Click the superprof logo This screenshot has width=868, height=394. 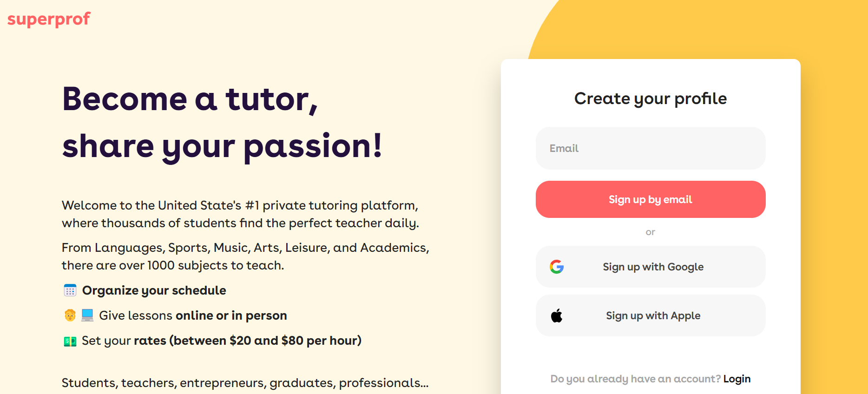click(49, 19)
